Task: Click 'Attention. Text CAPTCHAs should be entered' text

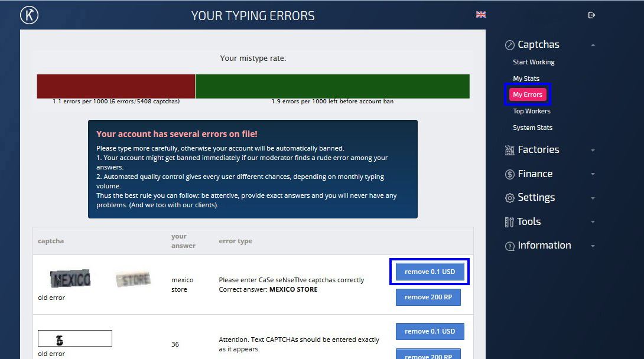Action: [299, 344]
